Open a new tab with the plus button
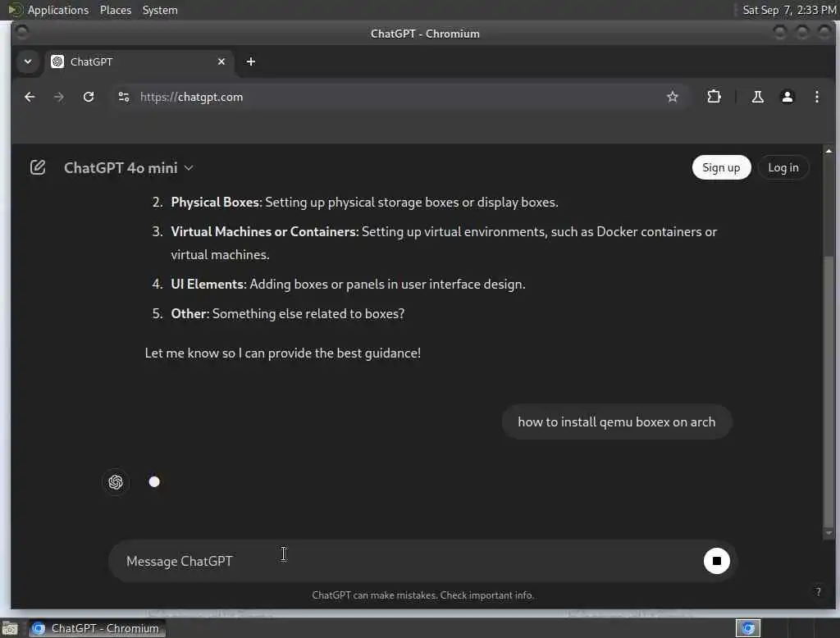 [x=251, y=62]
